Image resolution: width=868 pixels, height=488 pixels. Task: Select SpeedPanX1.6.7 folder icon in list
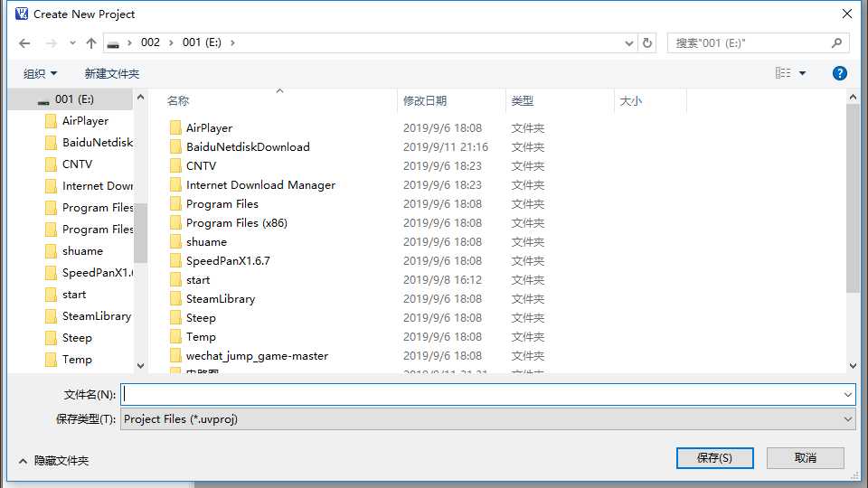[x=175, y=260]
